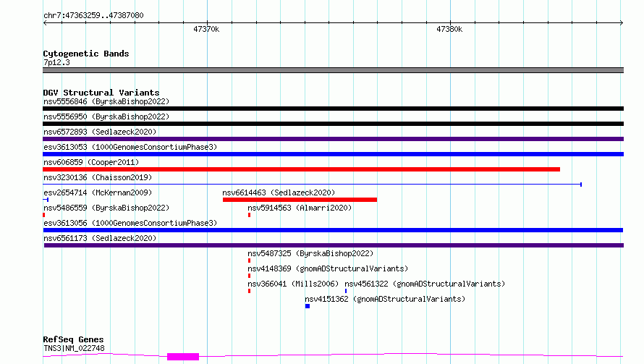Click the blue bar under esv3613056

click(333, 230)
